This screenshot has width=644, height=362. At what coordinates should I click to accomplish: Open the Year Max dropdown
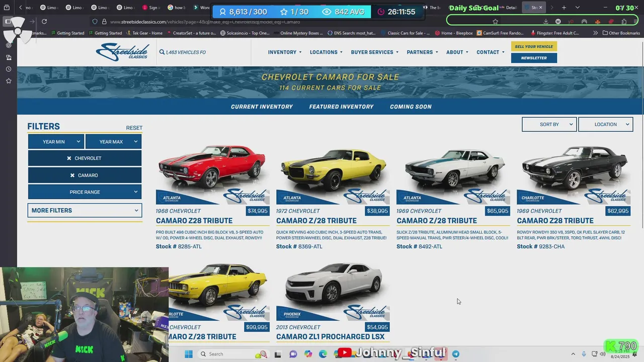pos(113,142)
